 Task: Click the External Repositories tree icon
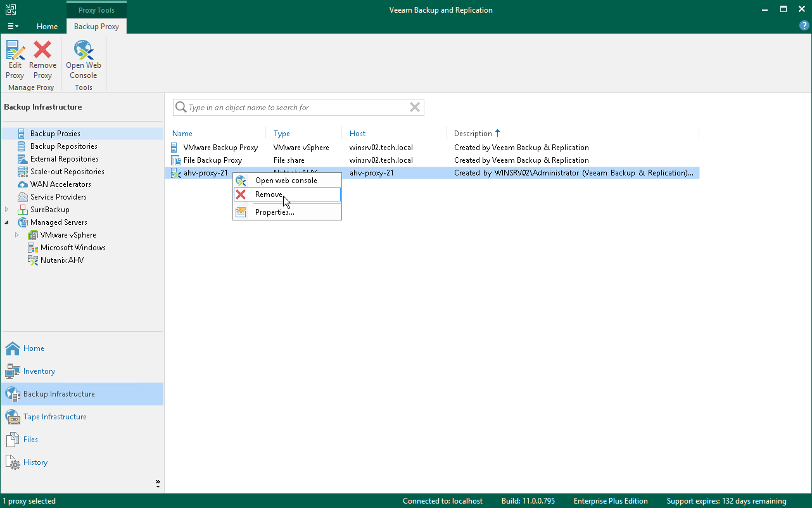point(22,159)
